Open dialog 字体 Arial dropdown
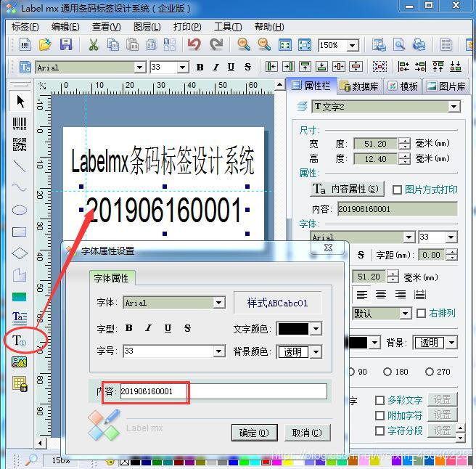The width and height of the screenshot is (476, 469). click(219, 303)
